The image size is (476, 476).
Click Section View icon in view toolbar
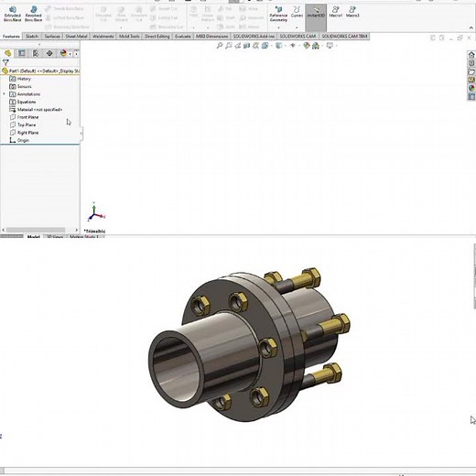coord(246,46)
